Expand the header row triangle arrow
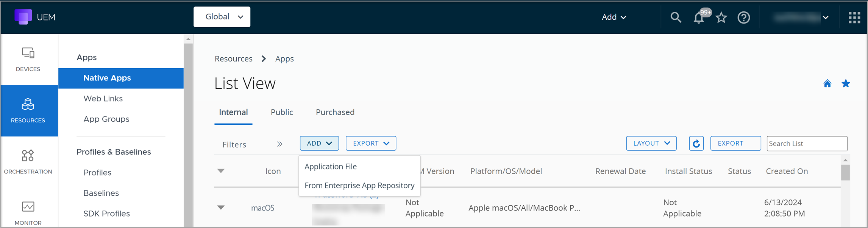The image size is (868, 228). point(221,171)
